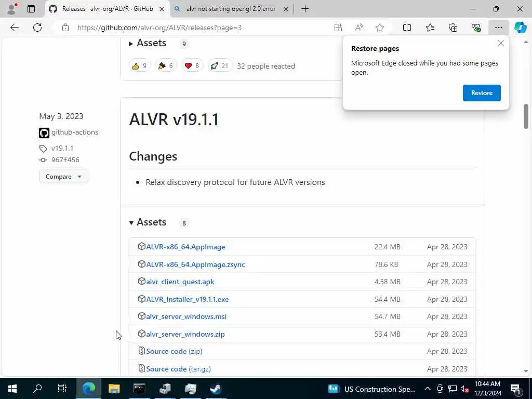532x399 pixels.
Task: Download ALVR-x86_64.AppImage
Action: pyautogui.click(x=185, y=247)
